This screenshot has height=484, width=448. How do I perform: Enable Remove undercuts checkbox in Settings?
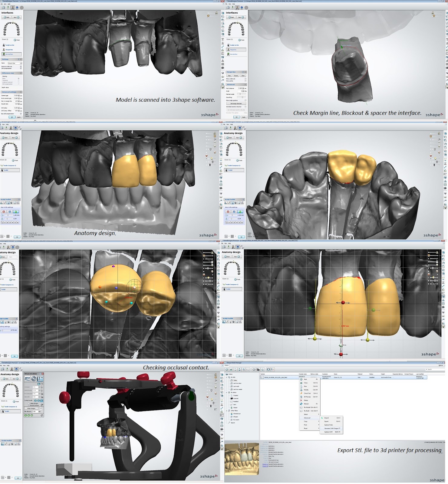[x=21, y=66]
